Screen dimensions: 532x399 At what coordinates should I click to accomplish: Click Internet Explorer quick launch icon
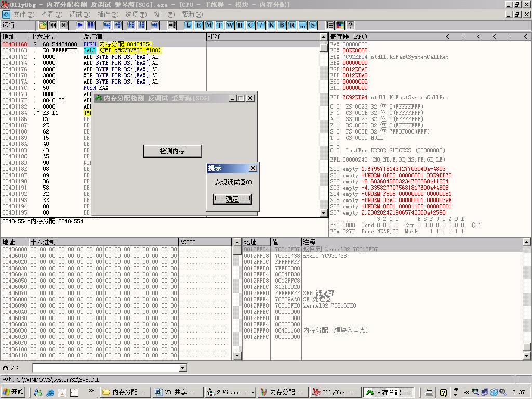pyautogui.click(x=50, y=393)
